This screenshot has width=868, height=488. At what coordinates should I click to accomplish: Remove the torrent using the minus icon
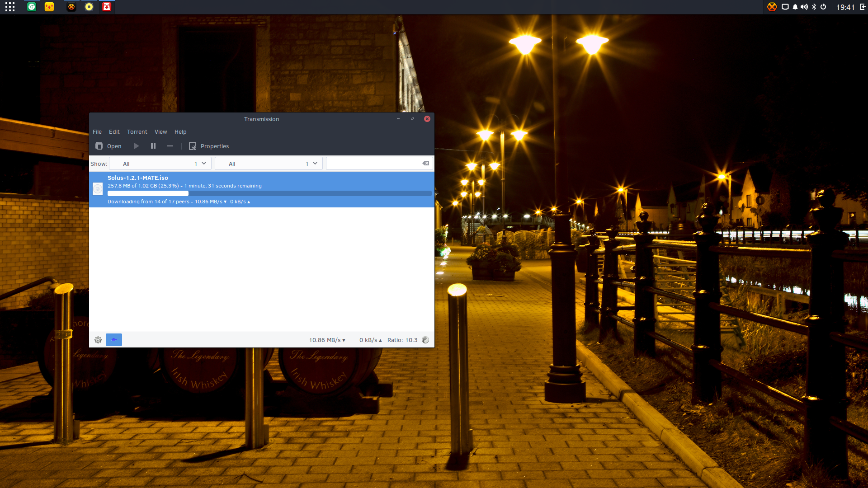(170, 146)
